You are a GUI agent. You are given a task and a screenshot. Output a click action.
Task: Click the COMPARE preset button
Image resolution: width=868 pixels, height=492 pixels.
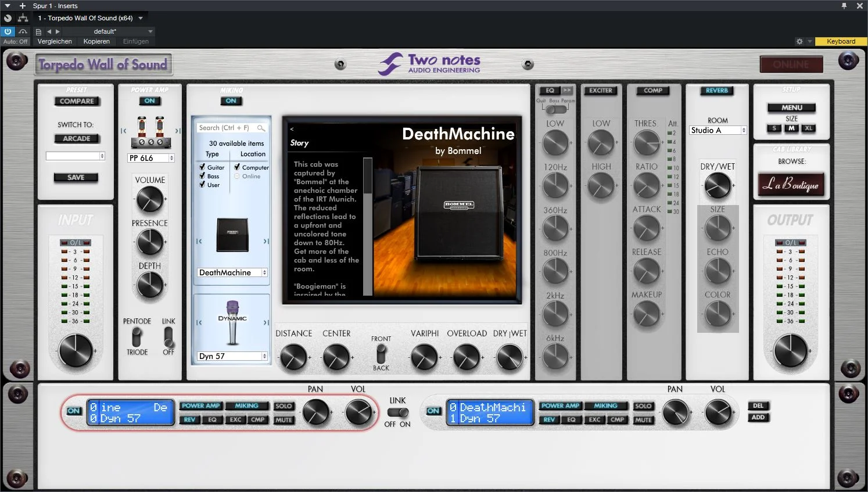click(x=77, y=101)
